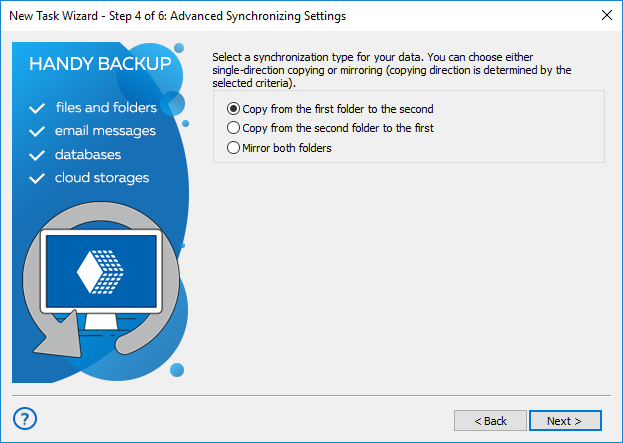Click the checkmark beside files and folders

38,108
